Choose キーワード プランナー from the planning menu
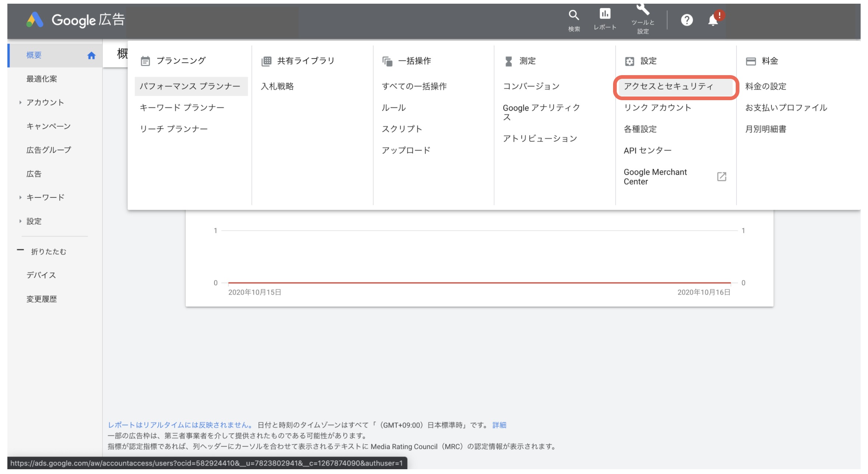The width and height of the screenshot is (868, 474). pos(182,108)
